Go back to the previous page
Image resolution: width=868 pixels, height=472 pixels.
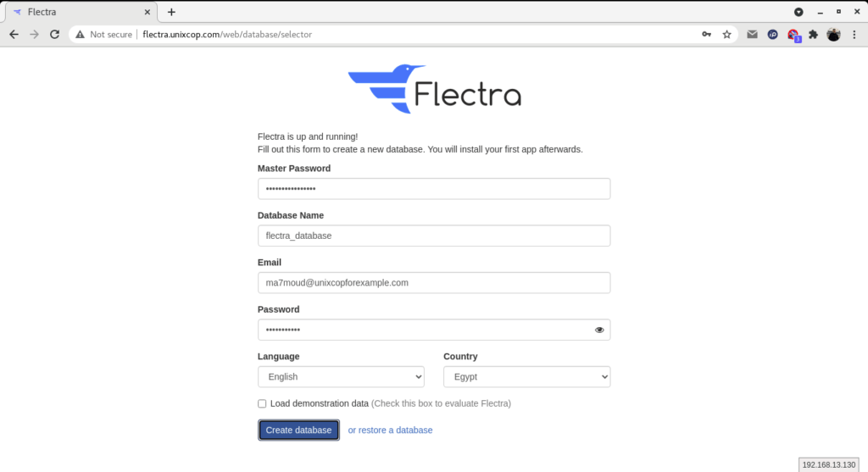point(14,34)
